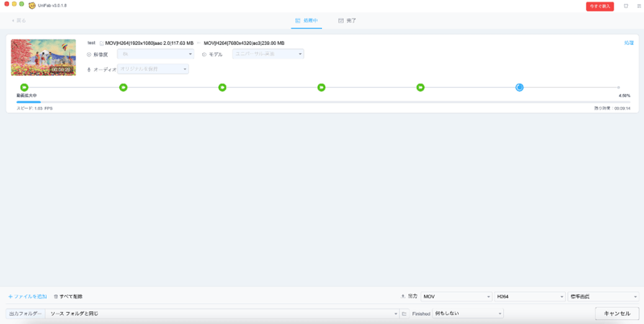Click the third green stage marker
Screen dimensions: 644x324
(222, 88)
